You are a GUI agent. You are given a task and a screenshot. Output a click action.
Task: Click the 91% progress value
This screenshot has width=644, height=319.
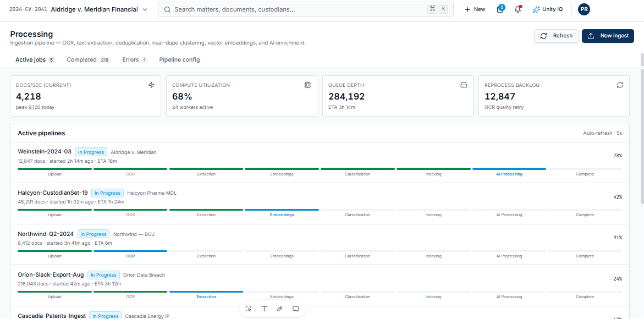tap(618, 238)
